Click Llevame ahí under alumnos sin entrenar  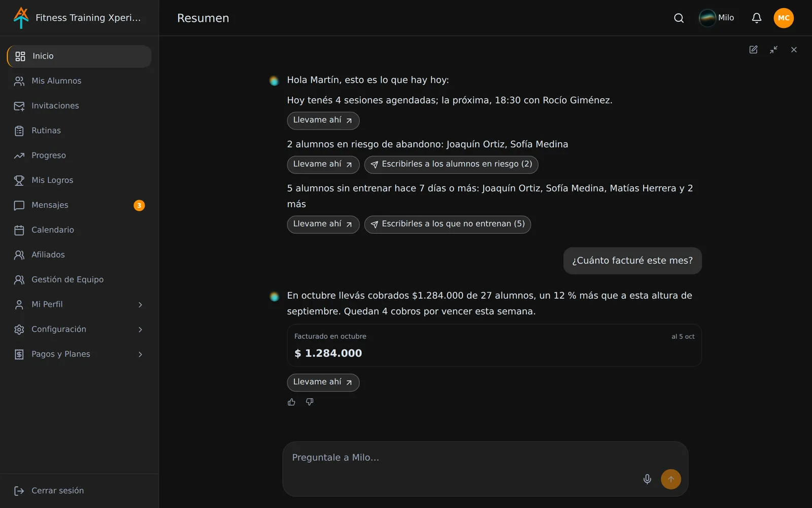click(323, 225)
